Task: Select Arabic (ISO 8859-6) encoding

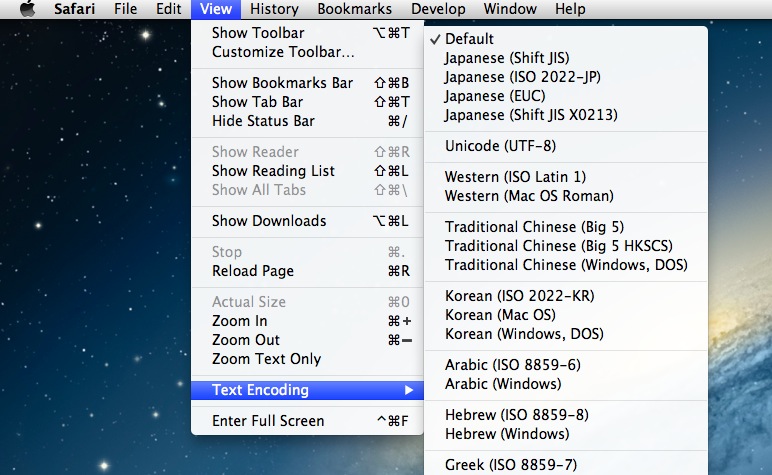Action: 566,365
